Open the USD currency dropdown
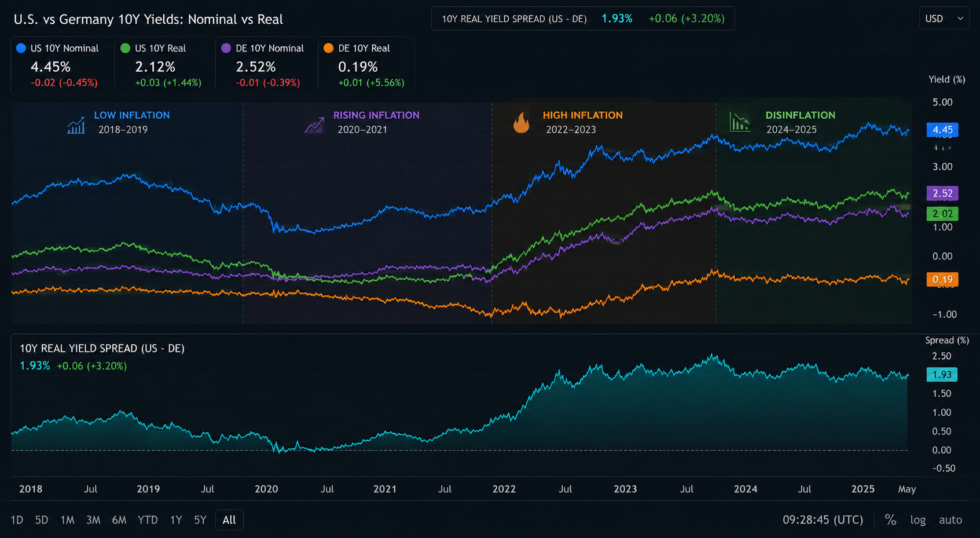Screen dimensions: 980x538 tap(944, 19)
